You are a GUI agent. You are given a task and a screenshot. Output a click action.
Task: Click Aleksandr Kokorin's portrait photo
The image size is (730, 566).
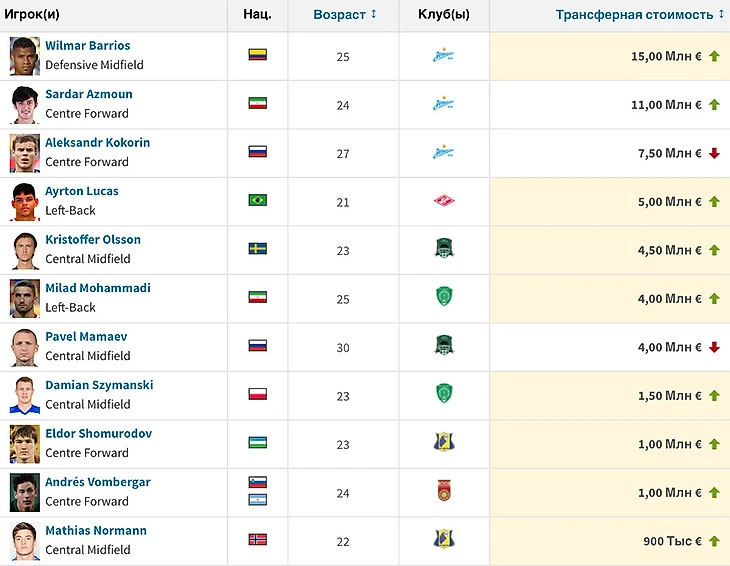point(24,152)
